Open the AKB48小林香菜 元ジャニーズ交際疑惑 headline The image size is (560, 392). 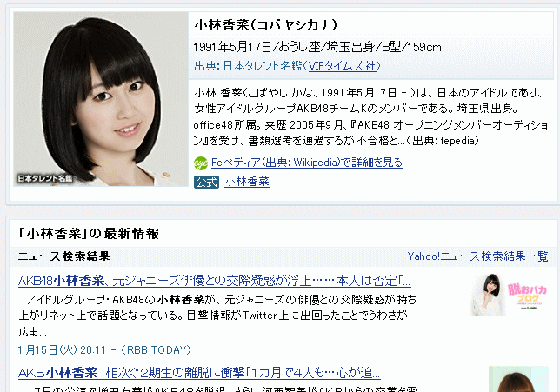[x=215, y=281]
